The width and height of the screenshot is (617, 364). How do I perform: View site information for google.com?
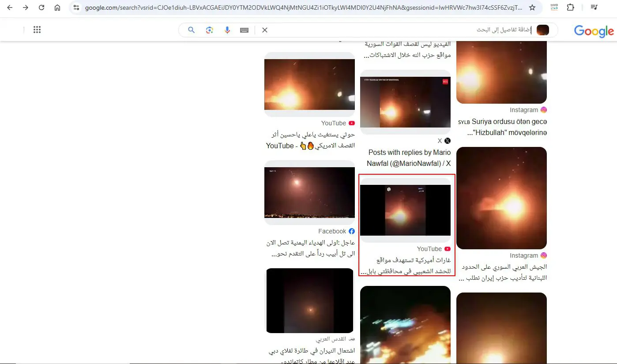click(x=76, y=8)
